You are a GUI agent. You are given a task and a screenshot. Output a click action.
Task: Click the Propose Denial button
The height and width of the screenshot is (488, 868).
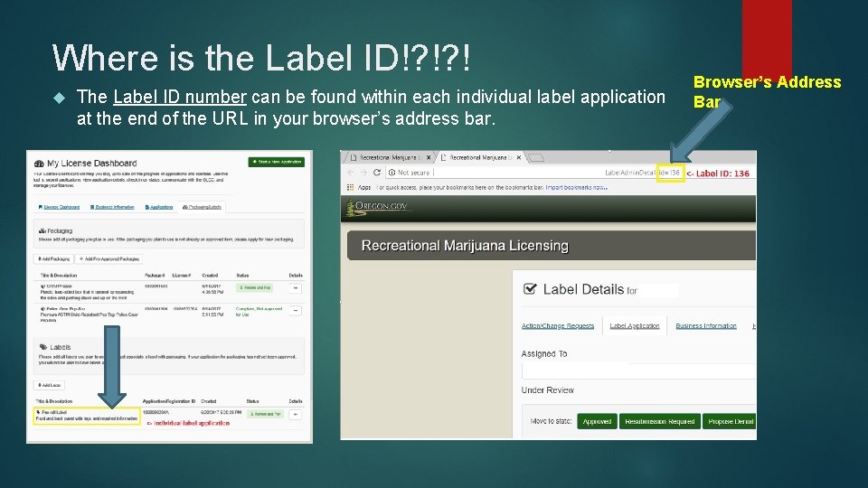pyautogui.click(x=730, y=422)
